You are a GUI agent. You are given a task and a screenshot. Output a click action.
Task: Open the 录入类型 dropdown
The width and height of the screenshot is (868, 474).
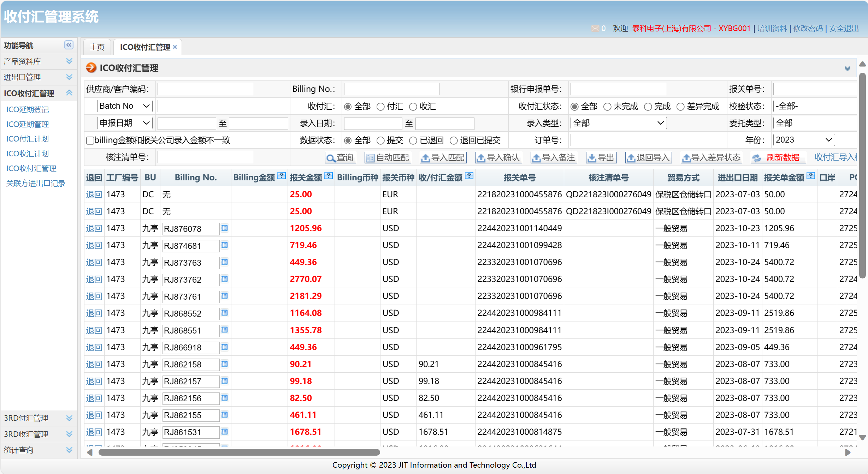[618, 123]
